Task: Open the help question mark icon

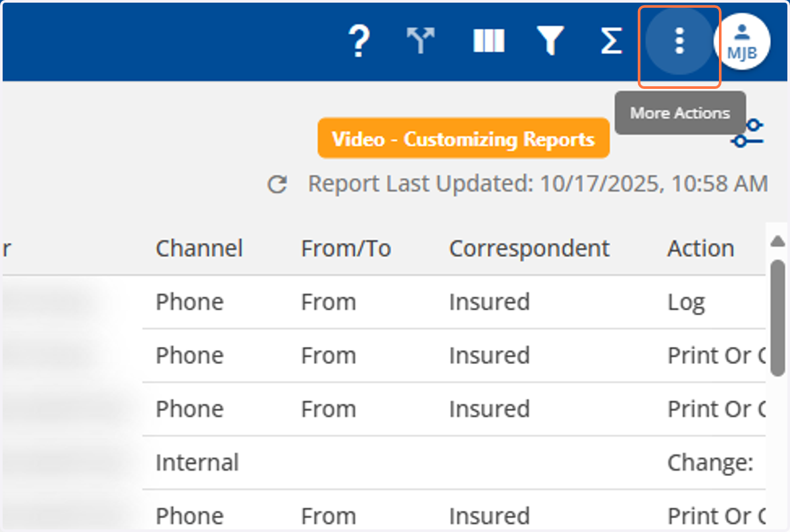Action: pos(359,41)
